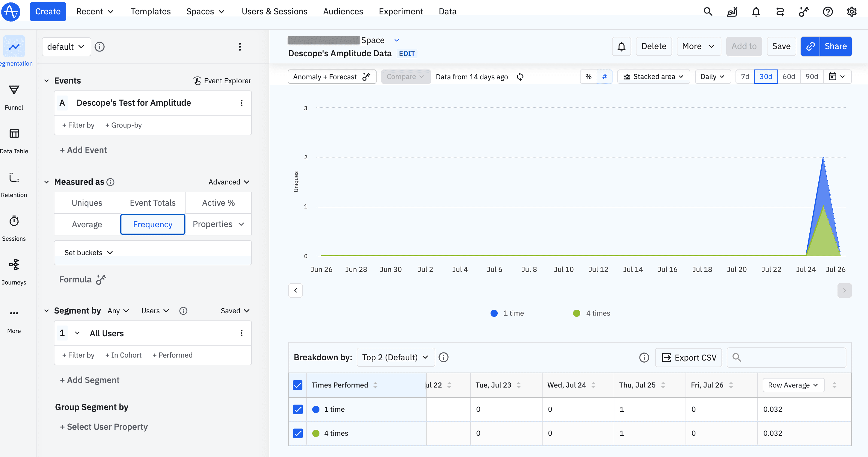Image resolution: width=868 pixels, height=457 pixels.
Task: Click the refresh data icon
Action: [x=520, y=77]
